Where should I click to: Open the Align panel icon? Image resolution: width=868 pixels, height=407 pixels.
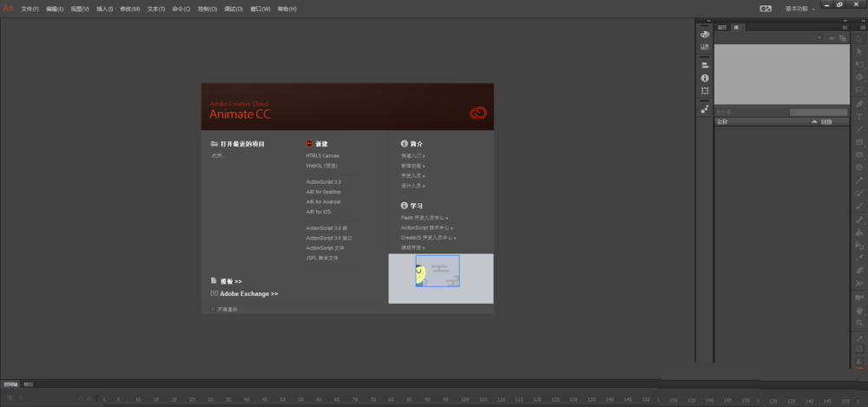[705, 65]
